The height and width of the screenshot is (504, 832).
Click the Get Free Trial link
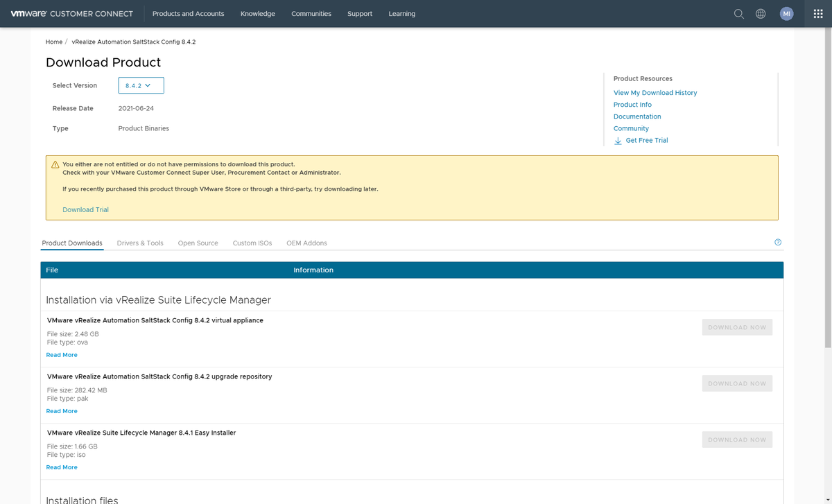point(647,140)
